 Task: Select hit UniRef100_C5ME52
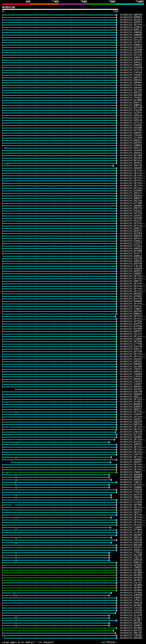(131, 567)
